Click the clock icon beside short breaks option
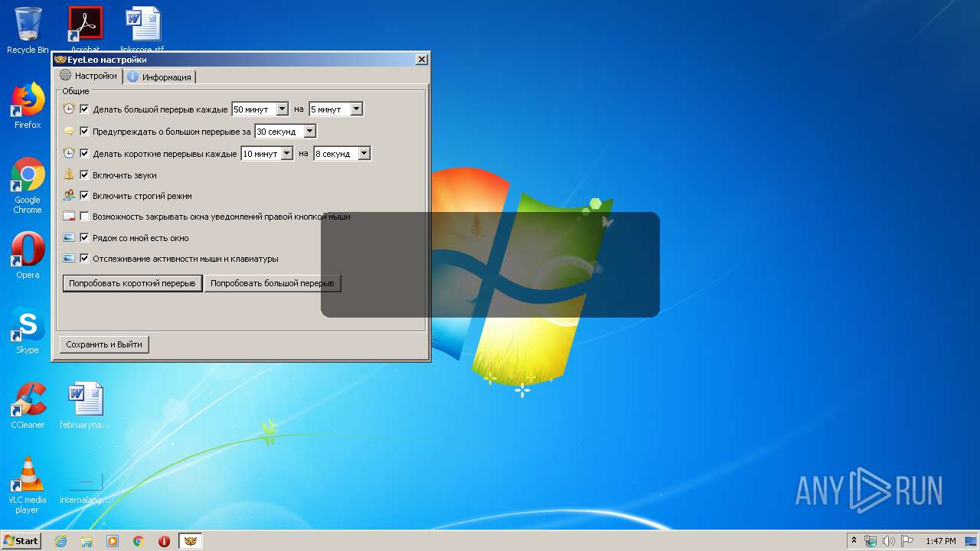 pyautogui.click(x=69, y=153)
